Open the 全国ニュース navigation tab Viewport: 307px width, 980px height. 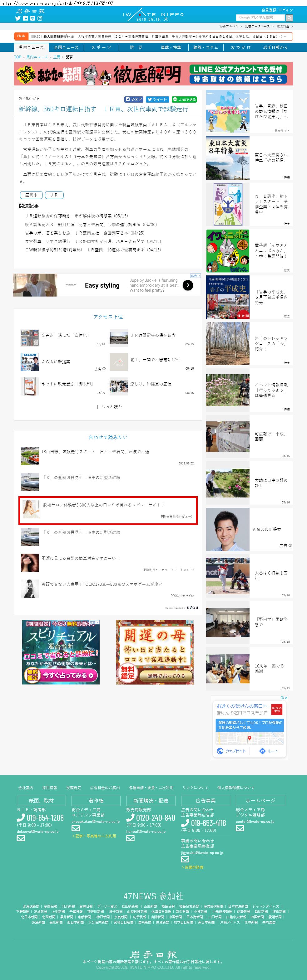66,47
